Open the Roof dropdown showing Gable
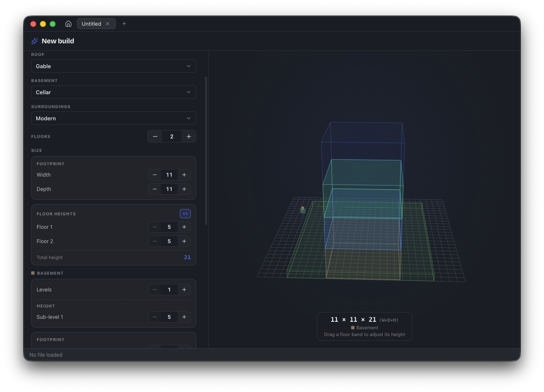This screenshot has height=392, width=544. click(x=114, y=66)
